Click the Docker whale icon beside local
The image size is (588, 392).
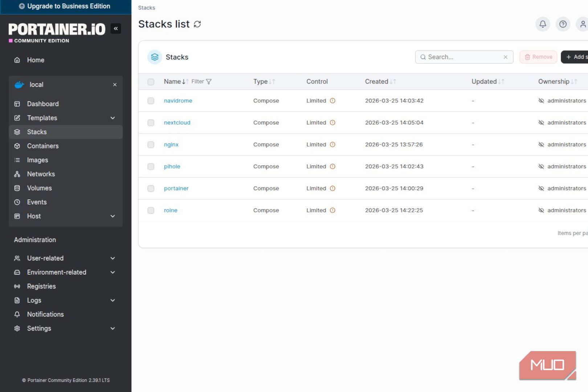coord(19,85)
